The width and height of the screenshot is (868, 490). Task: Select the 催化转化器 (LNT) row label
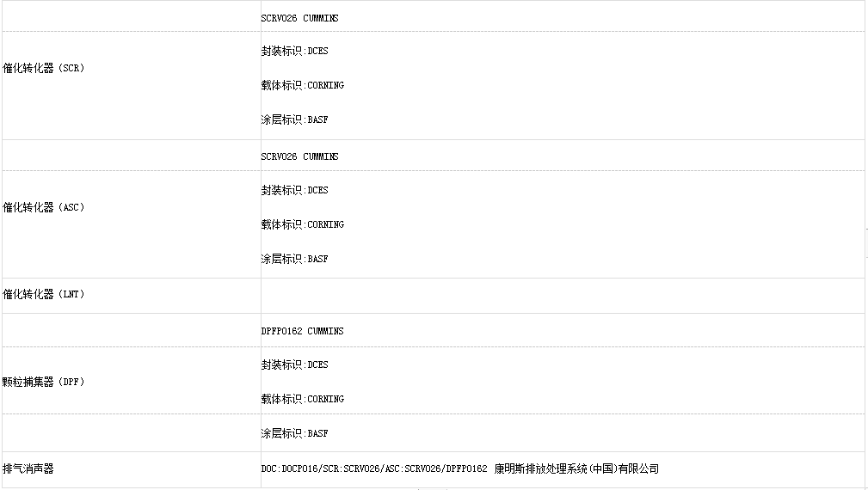[44, 294]
